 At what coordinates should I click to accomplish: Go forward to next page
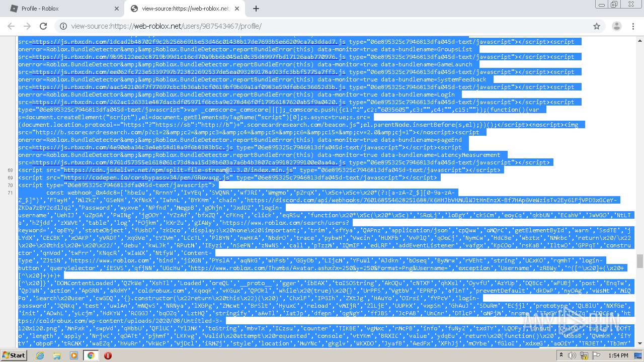click(x=28, y=26)
